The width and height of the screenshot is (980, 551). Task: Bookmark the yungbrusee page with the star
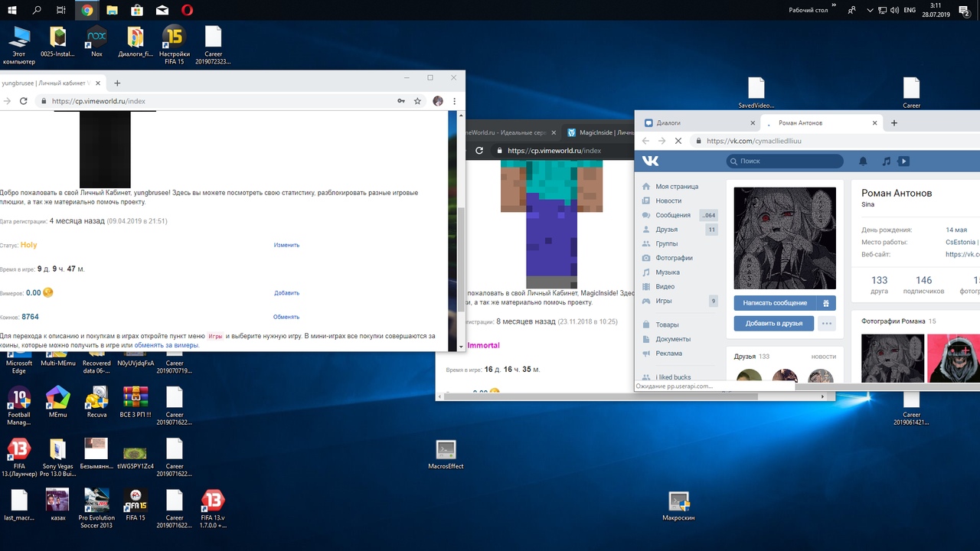point(417,101)
